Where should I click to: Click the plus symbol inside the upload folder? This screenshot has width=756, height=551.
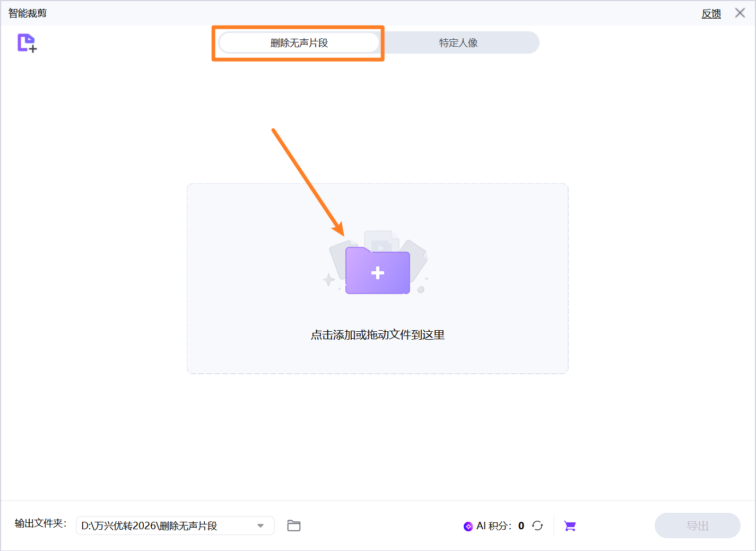(377, 272)
